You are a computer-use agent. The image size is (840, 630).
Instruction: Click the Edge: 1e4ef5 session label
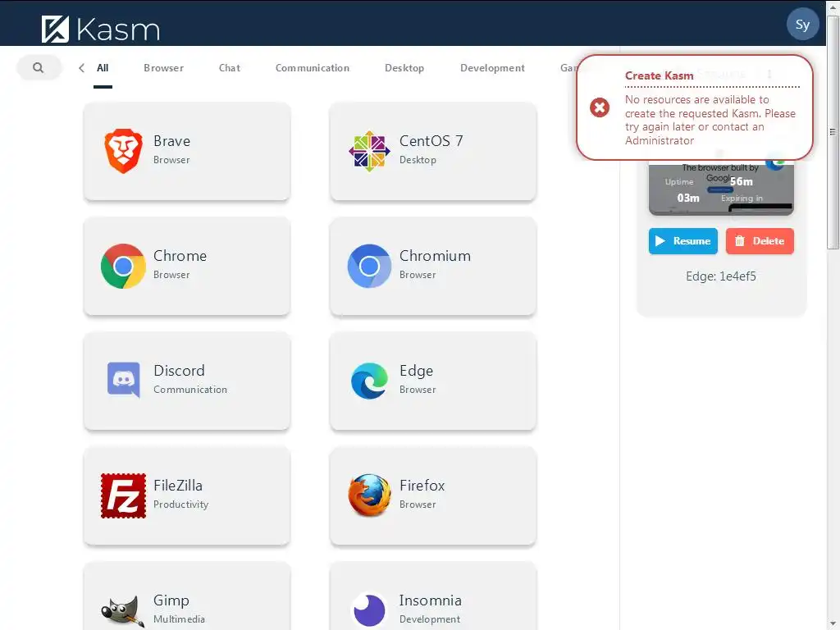tap(721, 276)
